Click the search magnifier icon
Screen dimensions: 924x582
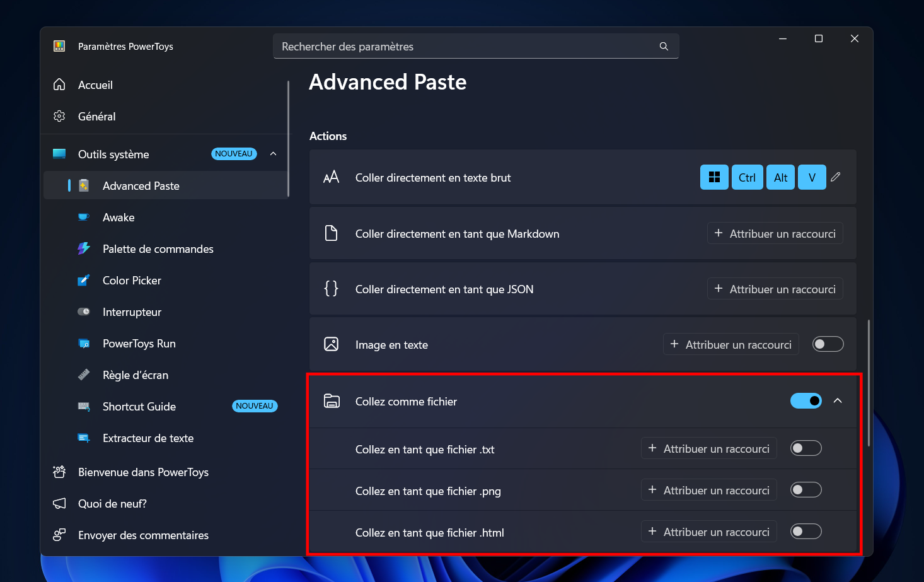(664, 47)
